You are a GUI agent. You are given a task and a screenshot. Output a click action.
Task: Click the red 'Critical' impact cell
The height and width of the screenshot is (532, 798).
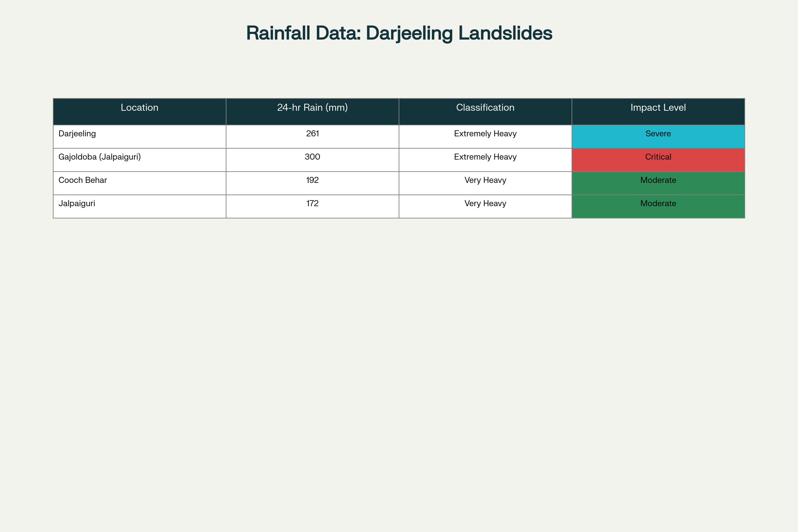tap(658, 157)
